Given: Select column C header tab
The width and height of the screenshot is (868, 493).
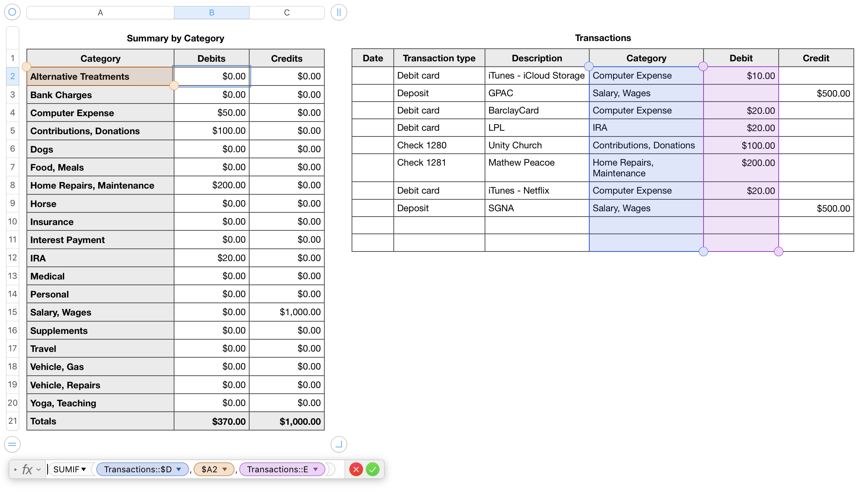Looking at the screenshot, I should coord(287,13).
